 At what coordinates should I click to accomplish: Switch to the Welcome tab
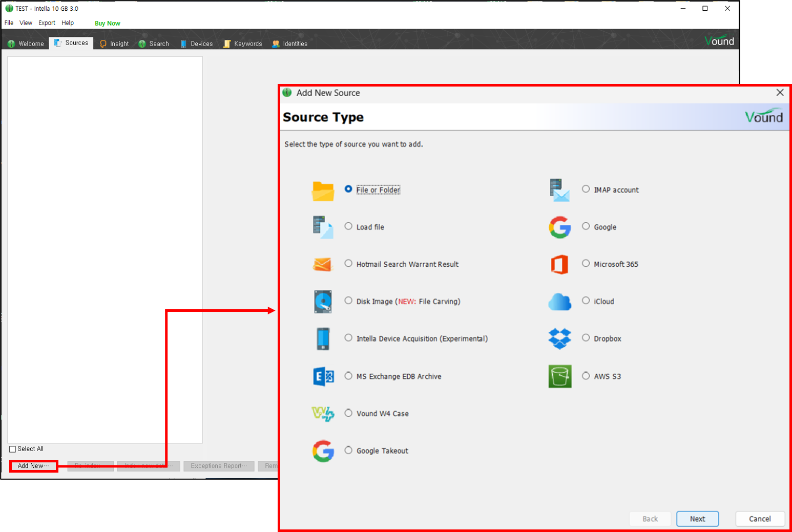point(26,44)
